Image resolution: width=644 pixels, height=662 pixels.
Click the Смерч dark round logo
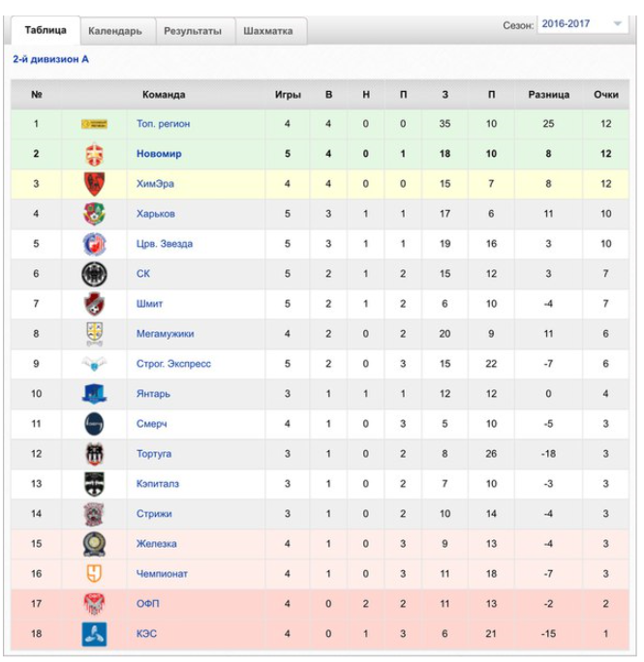pos(94,424)
